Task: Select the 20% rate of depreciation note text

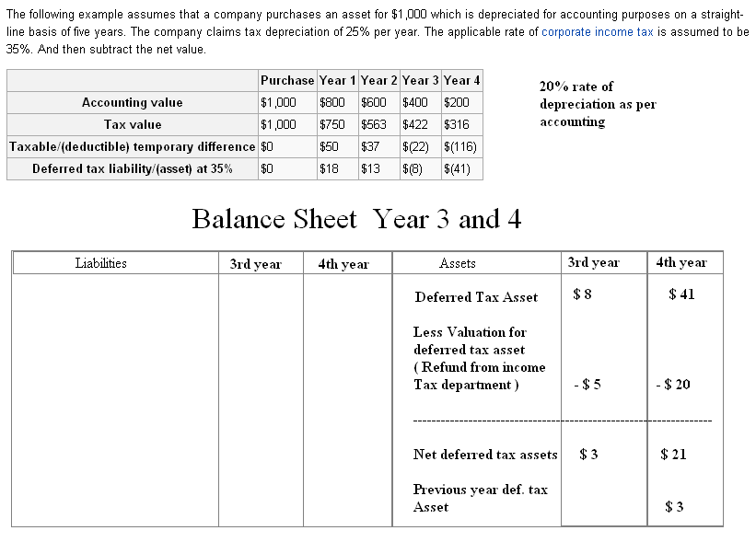Action: [593, 103]
